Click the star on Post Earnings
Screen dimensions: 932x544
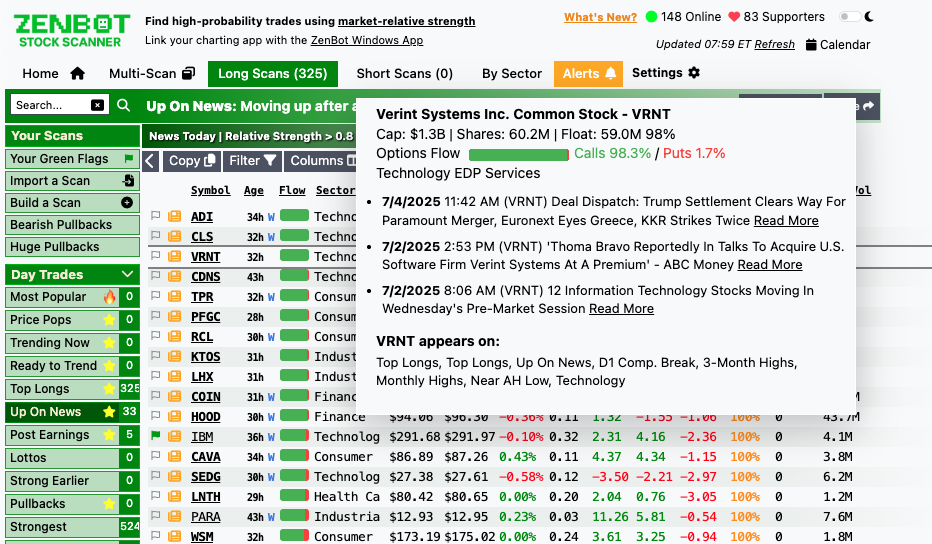(109, 435)
